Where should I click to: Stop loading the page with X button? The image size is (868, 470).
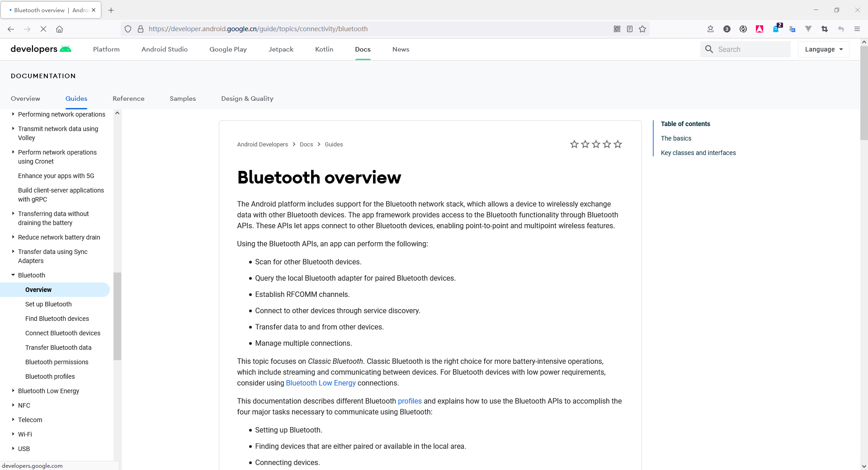[x=43, y=29]
